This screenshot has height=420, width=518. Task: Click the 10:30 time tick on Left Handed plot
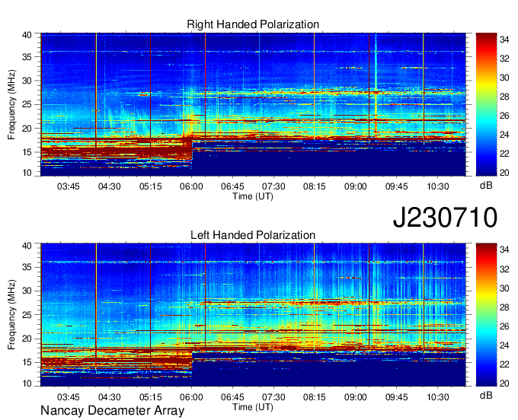click(438, 397)
